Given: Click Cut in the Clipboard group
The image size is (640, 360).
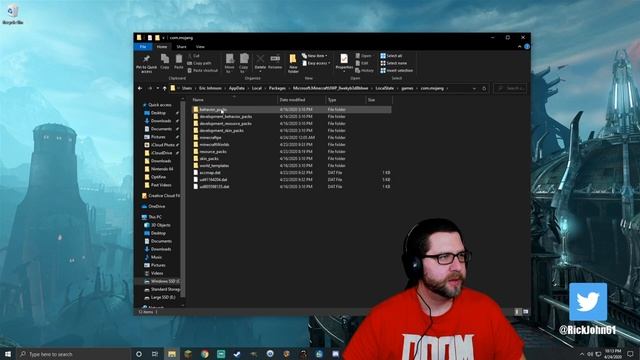Looking at the screenshot, I should pos(194,56).
